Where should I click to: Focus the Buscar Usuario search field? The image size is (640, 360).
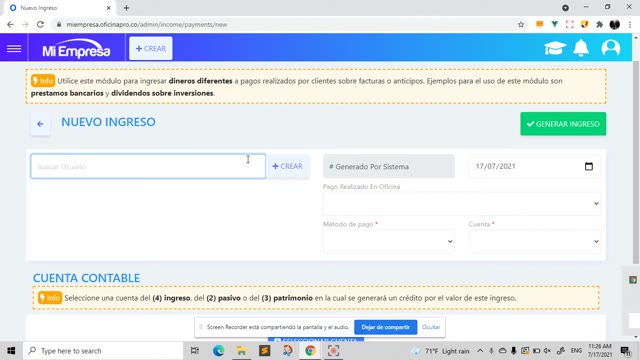tap(148, 166)
